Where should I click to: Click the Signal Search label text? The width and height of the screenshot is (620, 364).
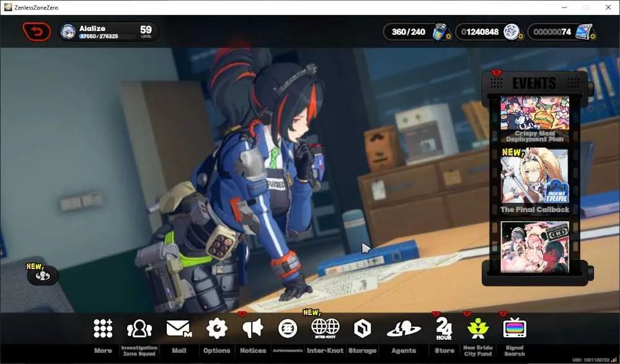pos(515,350)
